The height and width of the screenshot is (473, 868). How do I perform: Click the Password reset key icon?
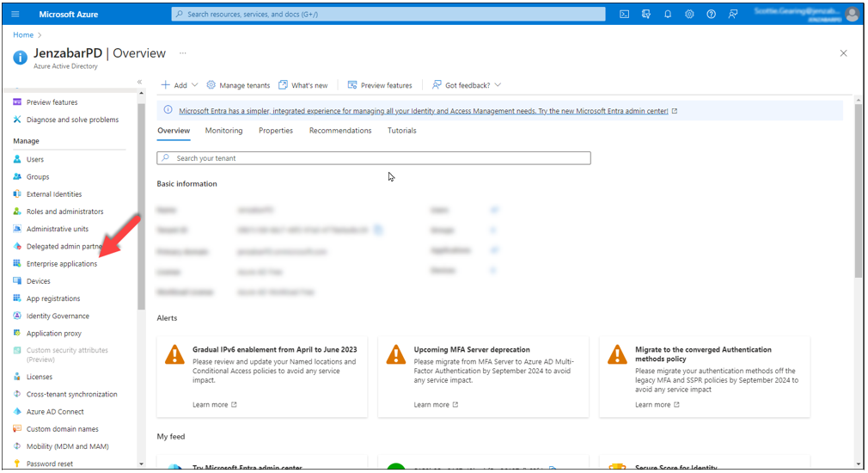click(17, 464)
